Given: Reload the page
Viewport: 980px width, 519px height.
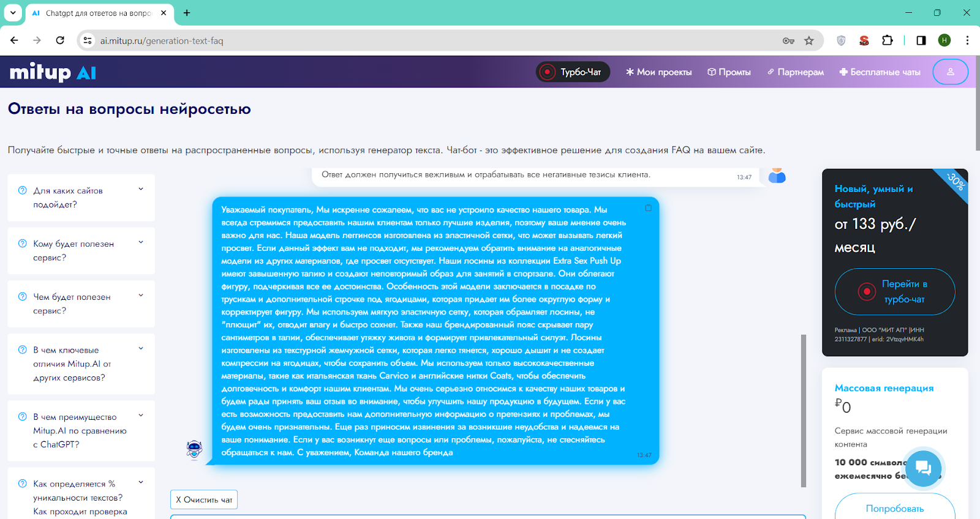Looking at the screenshot, I should (x=60, y=40).
